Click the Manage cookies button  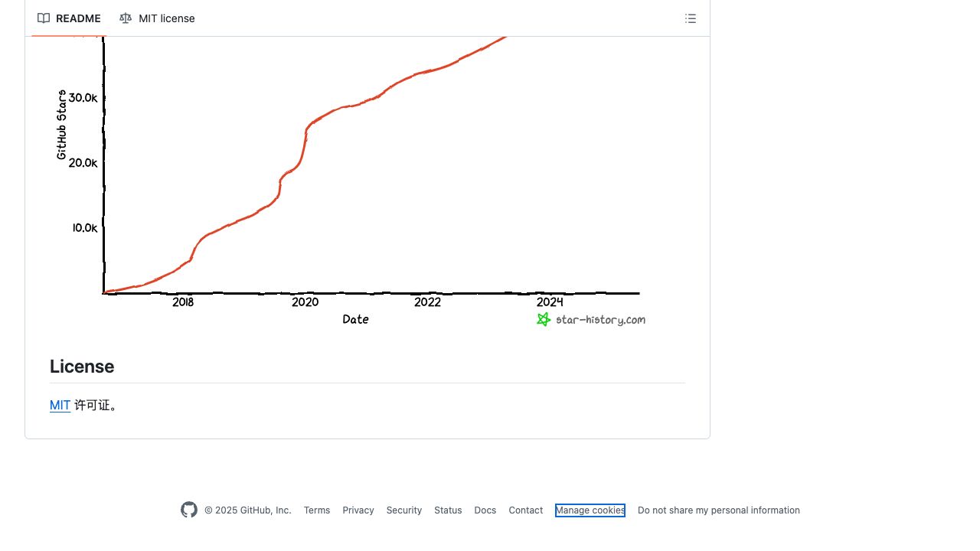coord(590,510)
